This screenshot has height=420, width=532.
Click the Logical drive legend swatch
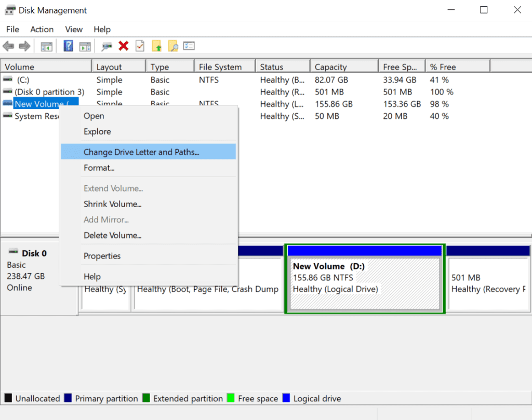coord(286,398)
